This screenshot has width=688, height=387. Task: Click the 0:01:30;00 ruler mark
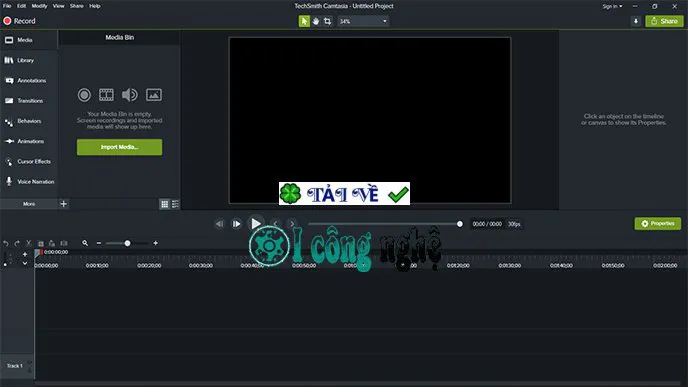click(510, 265)
